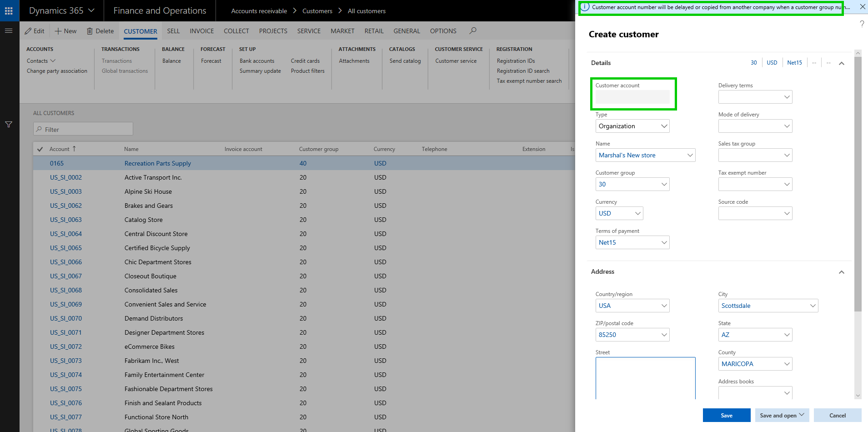The height and width of the screenshot is (432, 868).
Task: Expand the hamburger navigation menu
Action: (x=9, y=31)
